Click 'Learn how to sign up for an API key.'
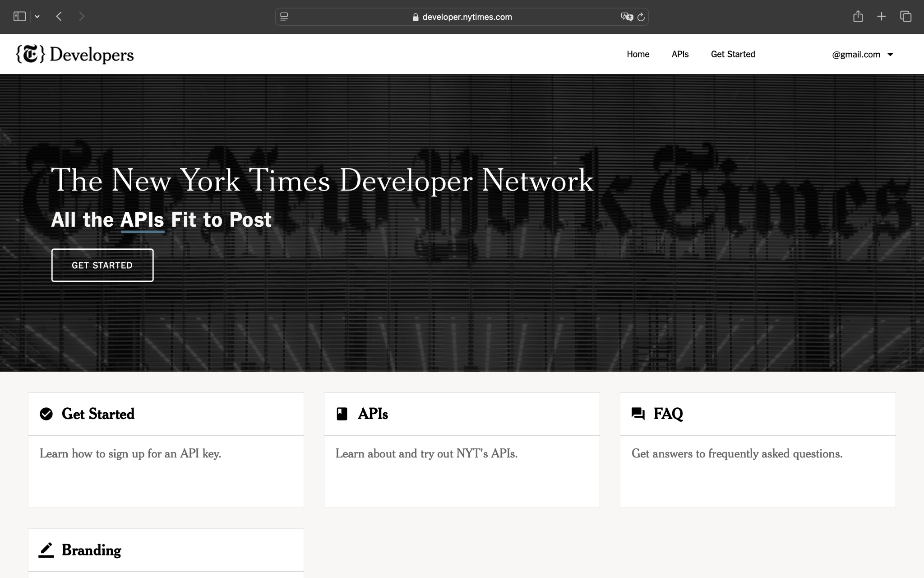Image resolution: width=924 pixels, height=578 pixels. (x=130, y=453)
